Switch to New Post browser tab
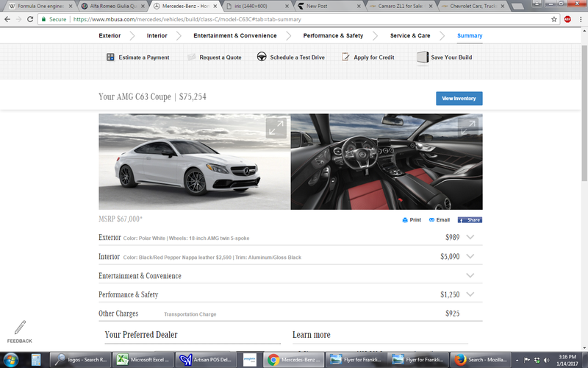Viewport: 588px width, 368px height. tap(329, 6)
